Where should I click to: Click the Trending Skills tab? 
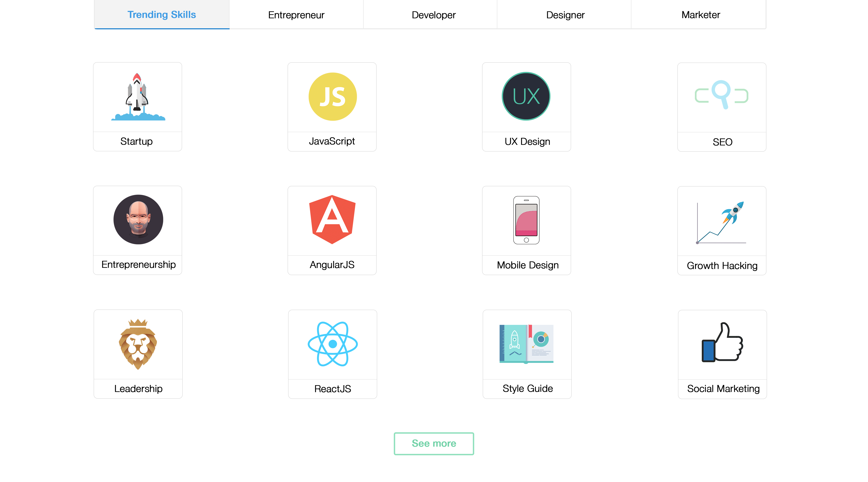[162, 15]
